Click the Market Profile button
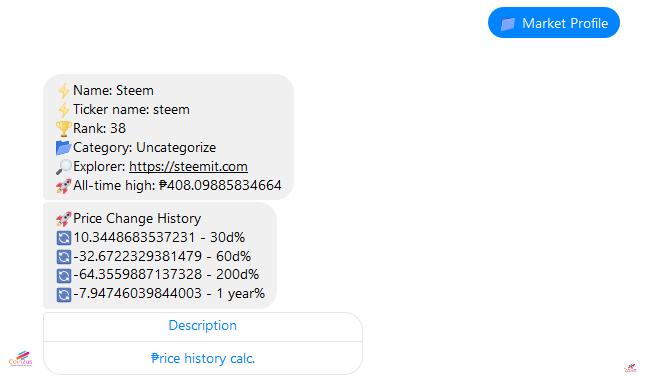Image resolution: width=646 pixels, height=381 pixels. 553,23
